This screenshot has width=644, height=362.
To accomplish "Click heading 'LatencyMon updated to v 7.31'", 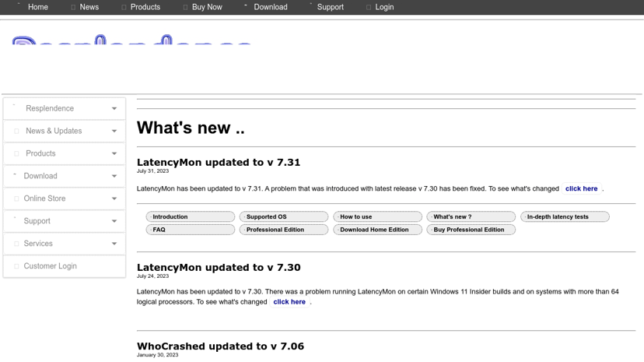I will [x=219, y=162].
